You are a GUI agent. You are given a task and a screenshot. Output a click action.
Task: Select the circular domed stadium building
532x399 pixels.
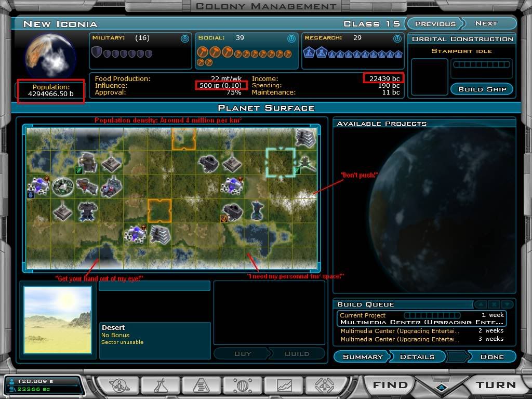(63, 187)
